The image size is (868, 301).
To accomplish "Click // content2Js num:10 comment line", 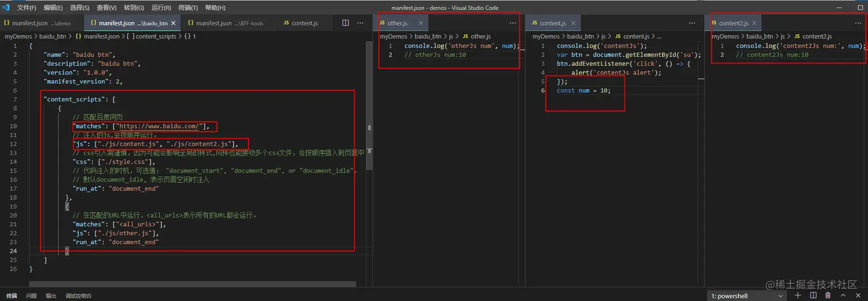I will tap(772, 55).
